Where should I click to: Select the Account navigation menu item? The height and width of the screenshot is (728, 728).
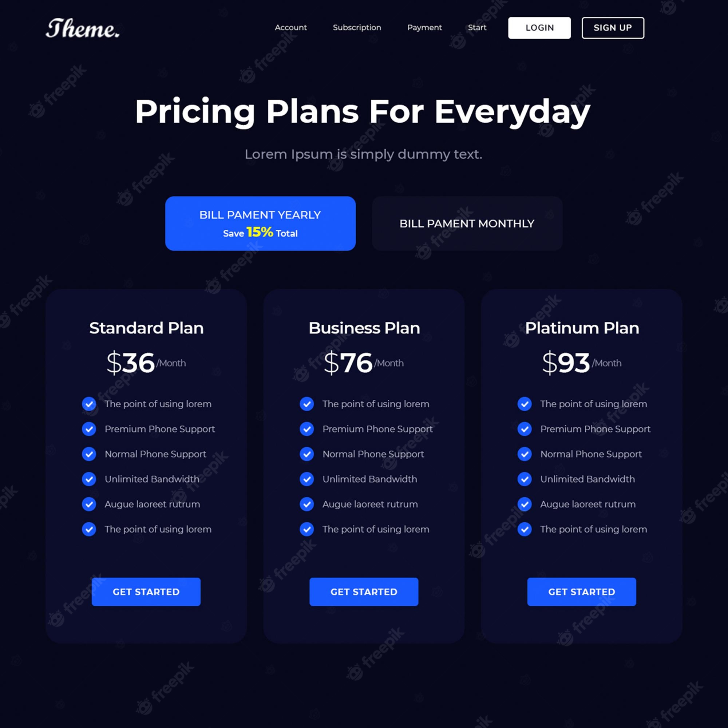tap(291, 27)
